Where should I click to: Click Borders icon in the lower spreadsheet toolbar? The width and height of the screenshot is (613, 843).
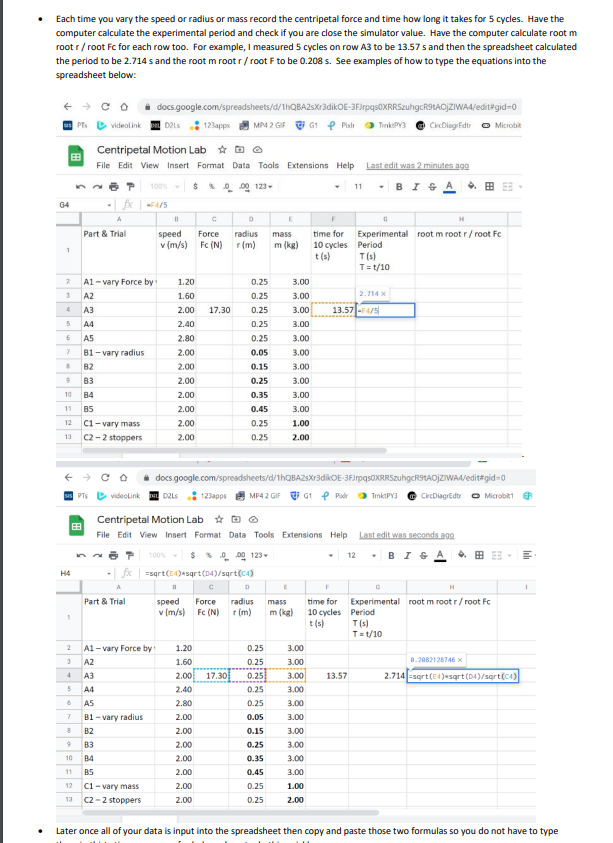click(x=479, y=555)
